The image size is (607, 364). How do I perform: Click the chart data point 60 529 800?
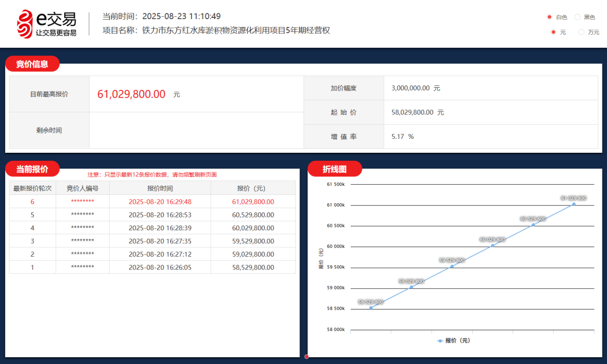(x=533, y=225)
